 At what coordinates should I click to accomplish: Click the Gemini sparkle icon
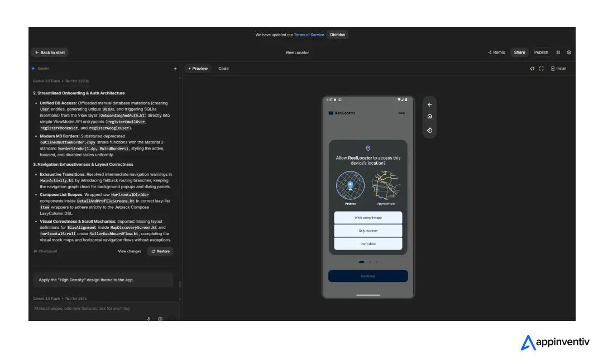pos(33,69)
